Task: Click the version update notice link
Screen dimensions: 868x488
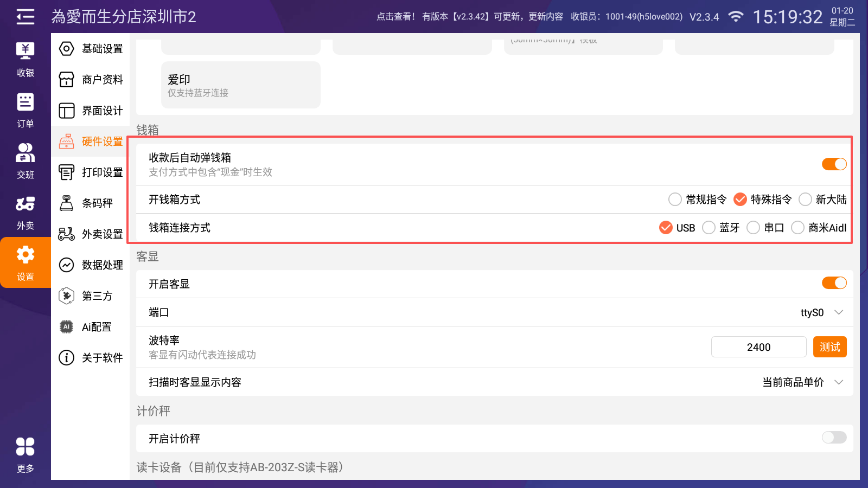Action: point(469,17)
